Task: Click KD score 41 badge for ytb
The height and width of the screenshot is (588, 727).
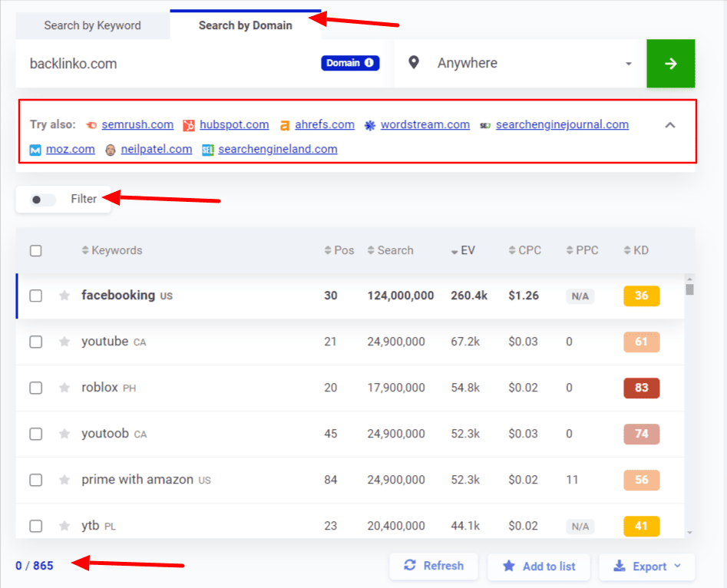Action: [x=642, y=526]
